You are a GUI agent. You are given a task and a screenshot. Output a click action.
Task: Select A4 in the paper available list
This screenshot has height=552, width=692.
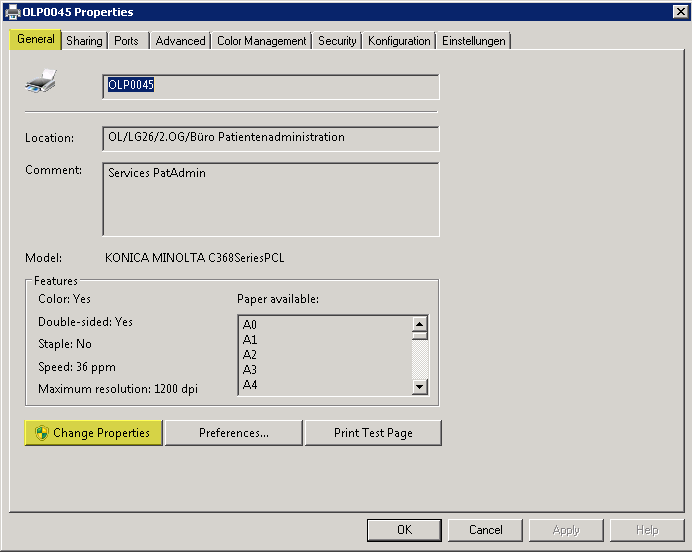250,385
